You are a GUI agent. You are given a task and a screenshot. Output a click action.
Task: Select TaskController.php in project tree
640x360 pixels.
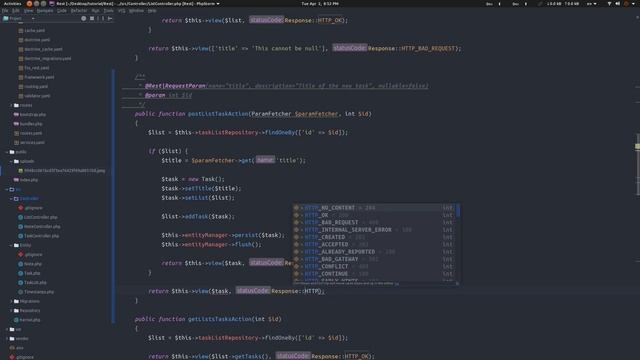(39, 236)
